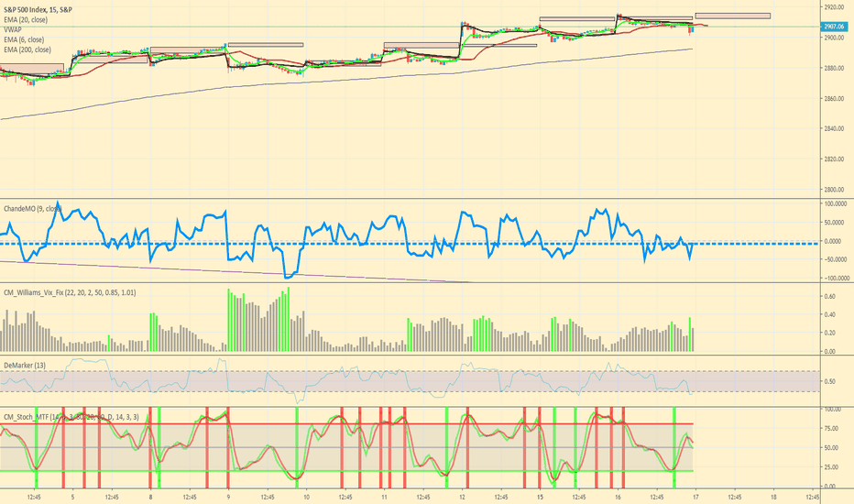Click the CM_Stoch_MTF indicator legend
The width and height of the screenshot is (854, 504).
71,417
